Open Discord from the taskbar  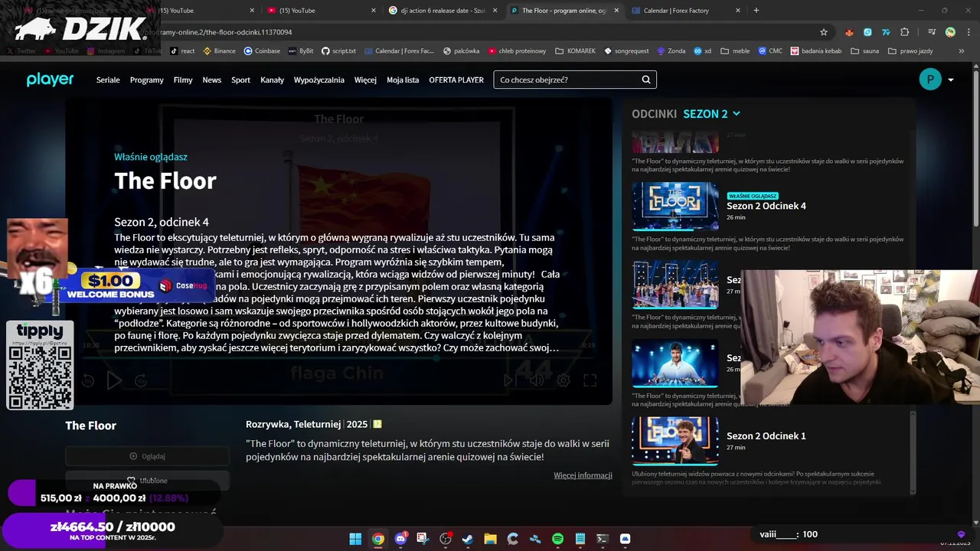(400, 539)
